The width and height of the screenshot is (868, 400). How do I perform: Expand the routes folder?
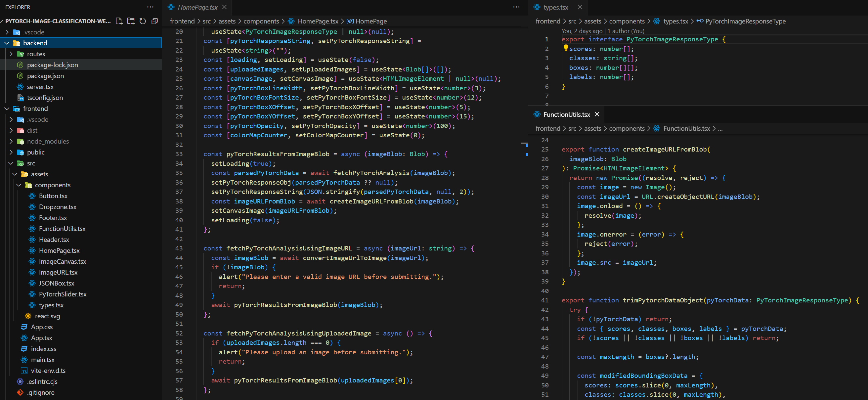[11, 54]
